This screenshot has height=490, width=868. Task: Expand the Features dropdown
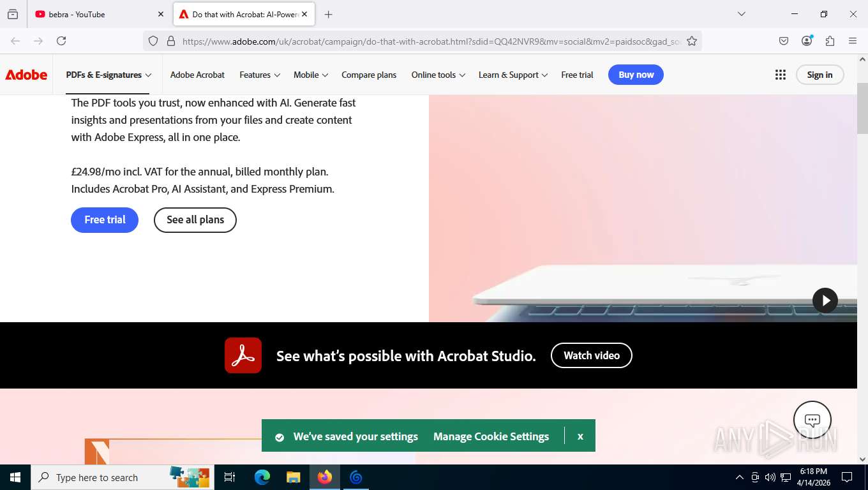260,75
